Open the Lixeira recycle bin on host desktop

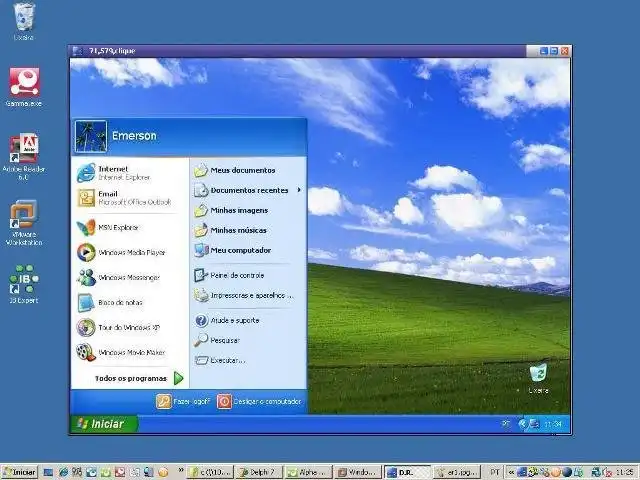(x=24, y=21)
